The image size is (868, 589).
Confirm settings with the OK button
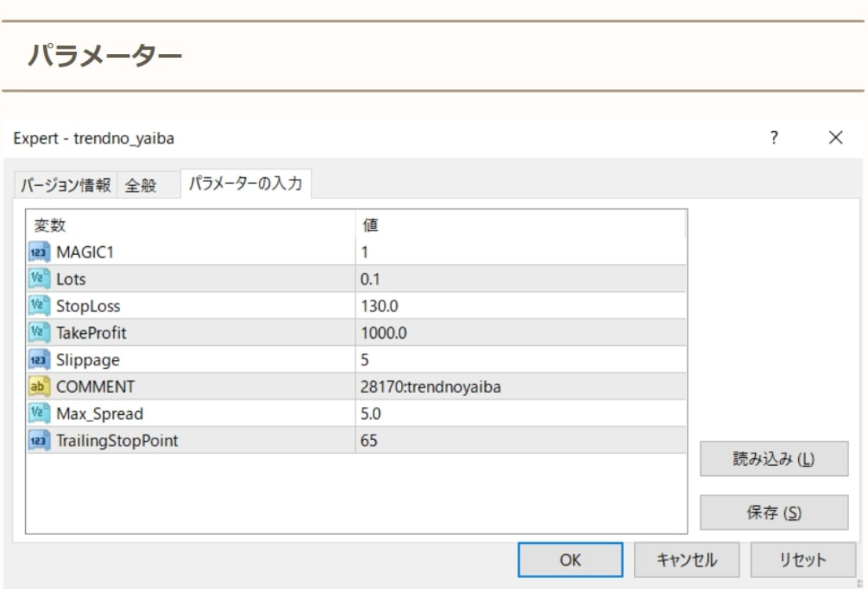[570, 560]
